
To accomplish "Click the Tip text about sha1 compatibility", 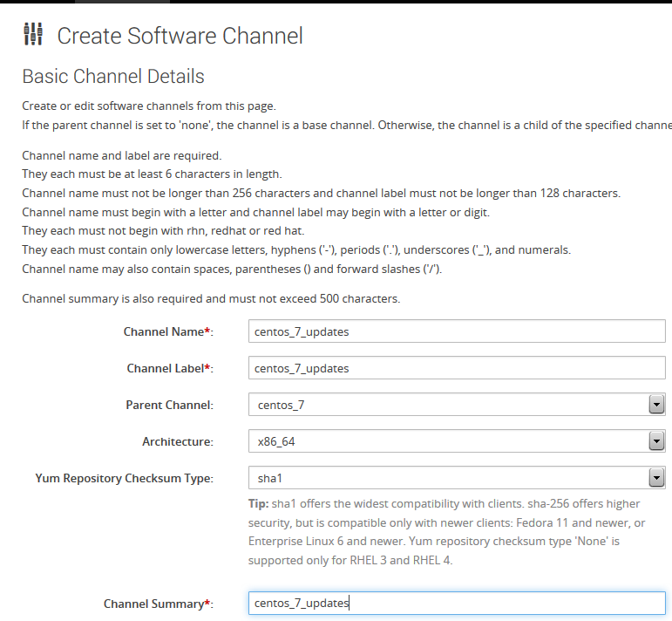I will coord(446,532).
